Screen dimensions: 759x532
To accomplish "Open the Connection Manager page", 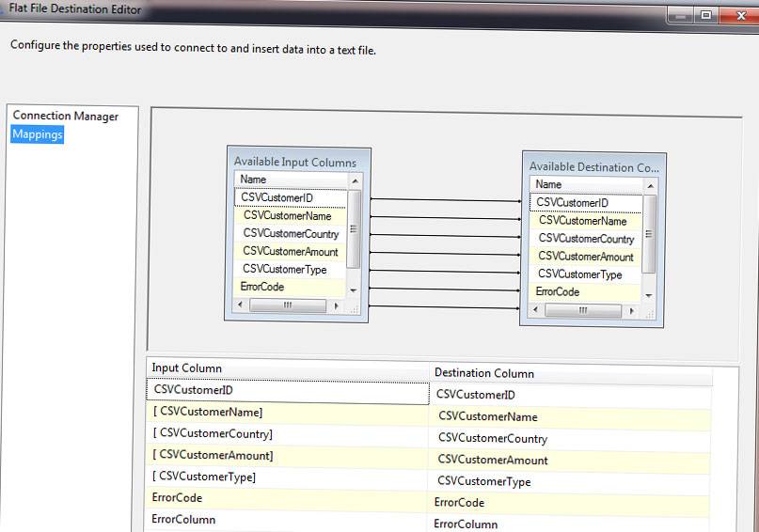I will pos(65,116).
